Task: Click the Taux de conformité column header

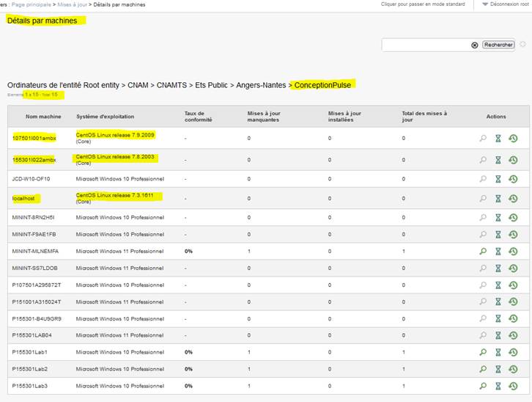Action: click(x=199, y=117)
